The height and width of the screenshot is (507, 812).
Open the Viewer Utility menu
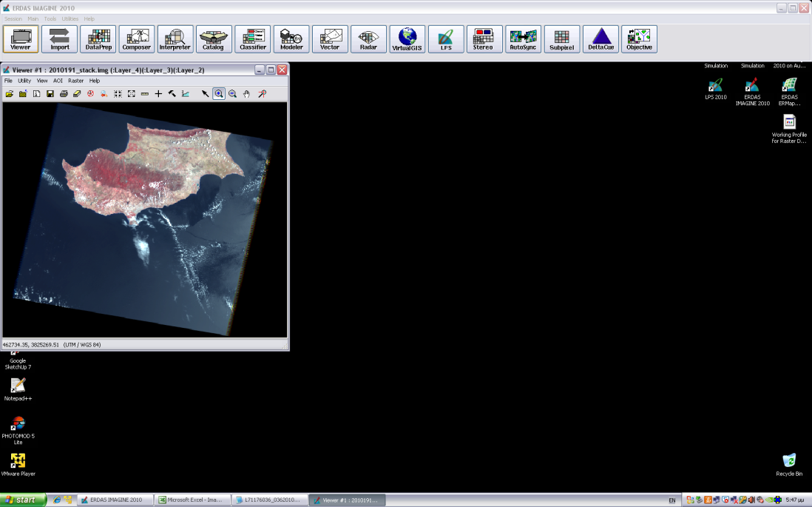coord(24,81)
